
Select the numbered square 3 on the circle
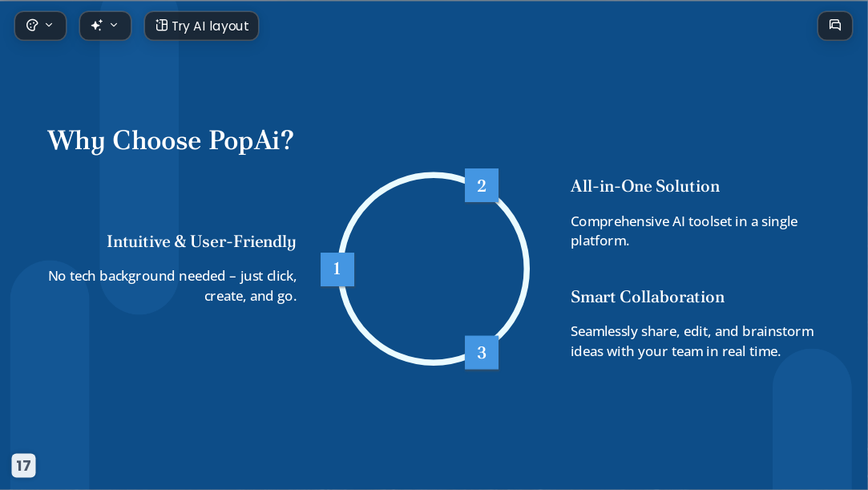(482, 352)
